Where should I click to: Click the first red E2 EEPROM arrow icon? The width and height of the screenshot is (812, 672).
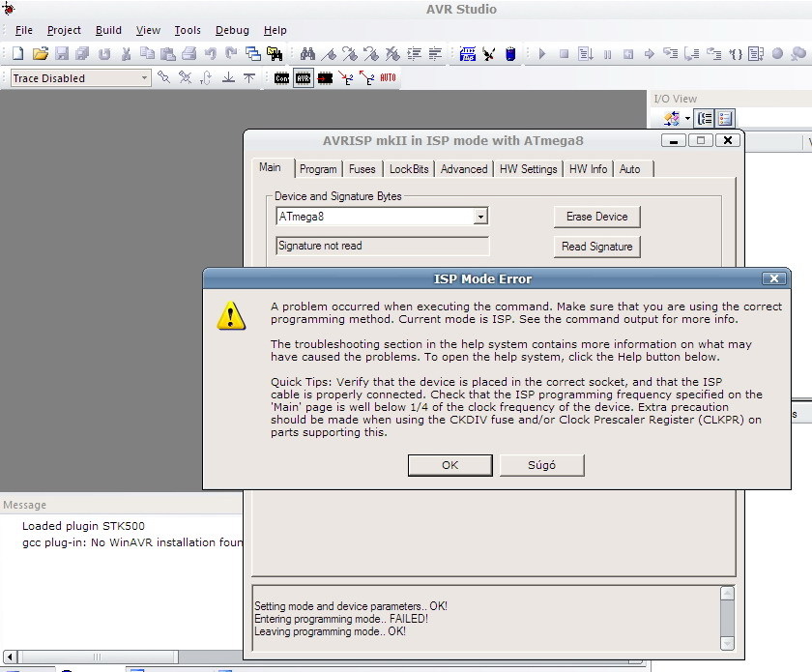pyautogui.click(x=346, y=78)
